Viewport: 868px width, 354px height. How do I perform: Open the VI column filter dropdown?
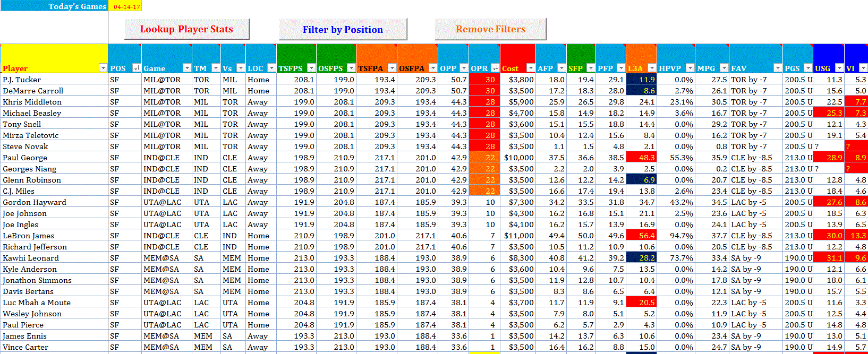pos(863,68)
